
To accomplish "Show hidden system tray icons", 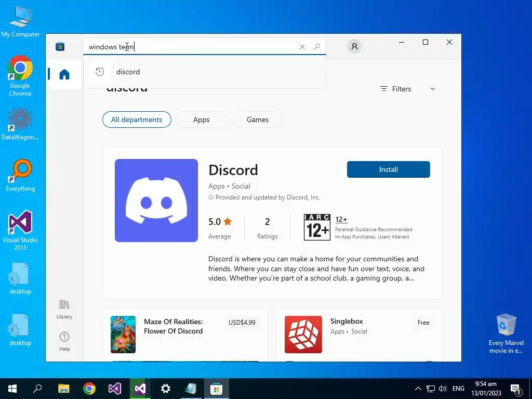I will coord(418,389).
